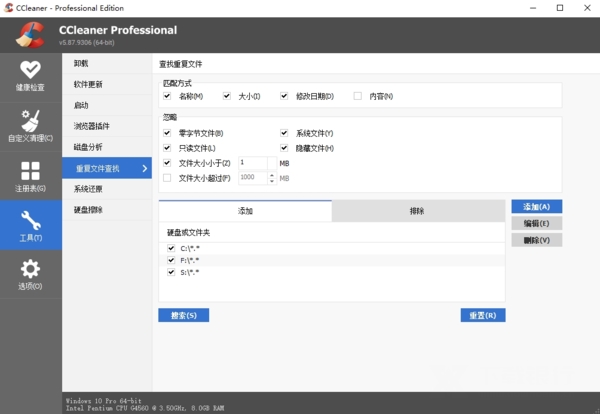The width and height of the screenshot is (600, 414).
Task: Click the CCleaner logo in header
Action: [30, 35]
